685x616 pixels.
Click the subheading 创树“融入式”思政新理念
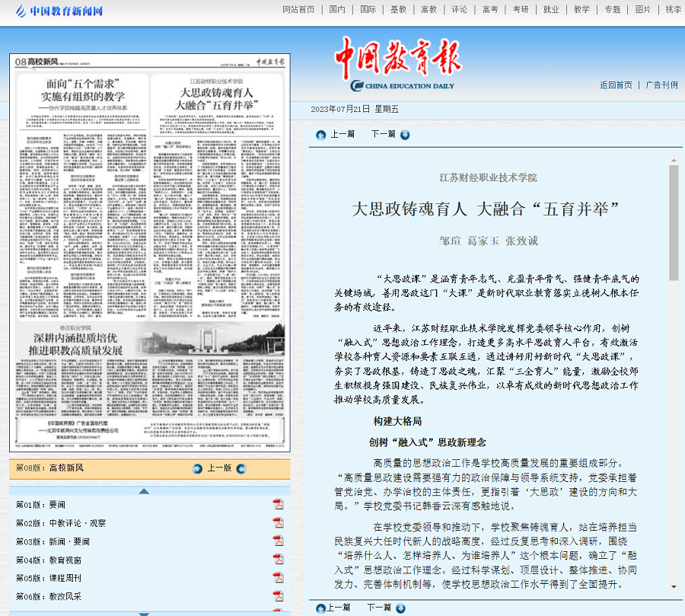point(427,442)
